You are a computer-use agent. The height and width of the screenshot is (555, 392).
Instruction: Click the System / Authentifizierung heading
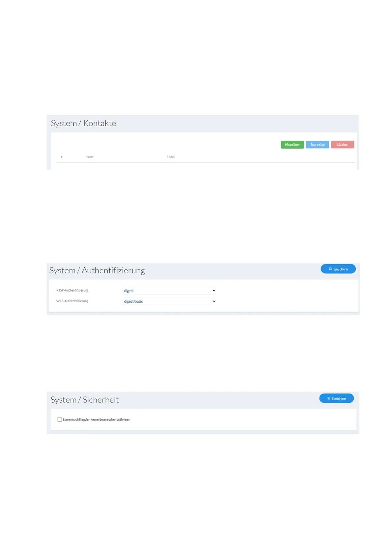(x=97, y=271)
